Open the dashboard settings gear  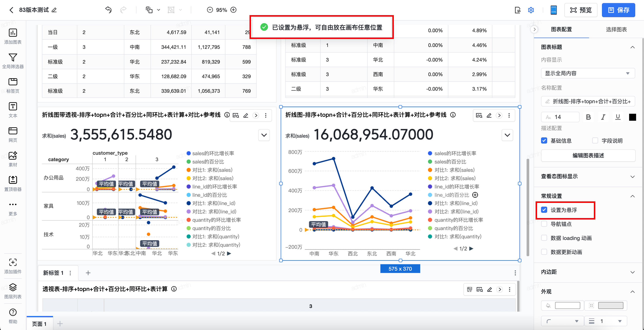pyautogui.click(x=531, y=10)
